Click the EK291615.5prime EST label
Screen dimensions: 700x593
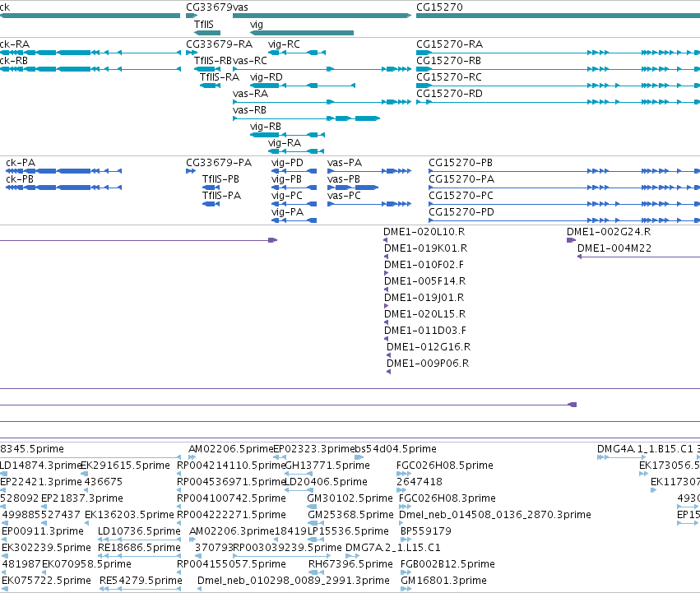(x=126, y=466)
